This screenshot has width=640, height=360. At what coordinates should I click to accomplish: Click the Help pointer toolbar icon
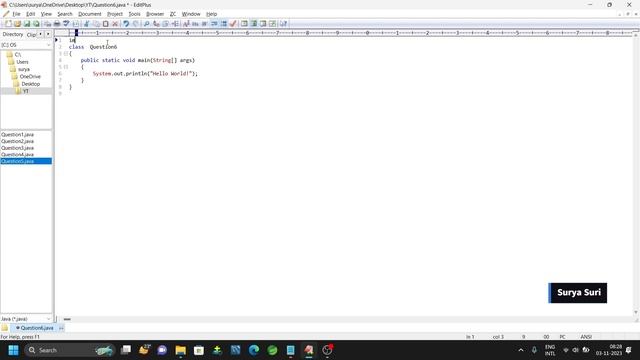pos(283,24)
